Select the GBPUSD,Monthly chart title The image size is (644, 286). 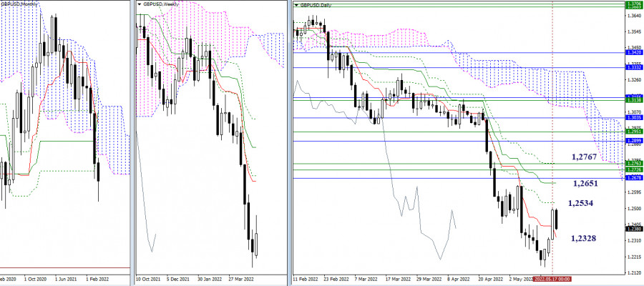click(x=19, y=4)
